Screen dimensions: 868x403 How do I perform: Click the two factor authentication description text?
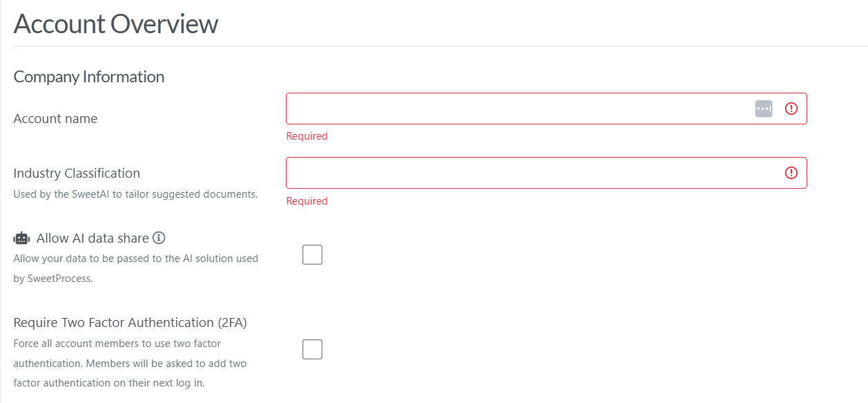130,363
